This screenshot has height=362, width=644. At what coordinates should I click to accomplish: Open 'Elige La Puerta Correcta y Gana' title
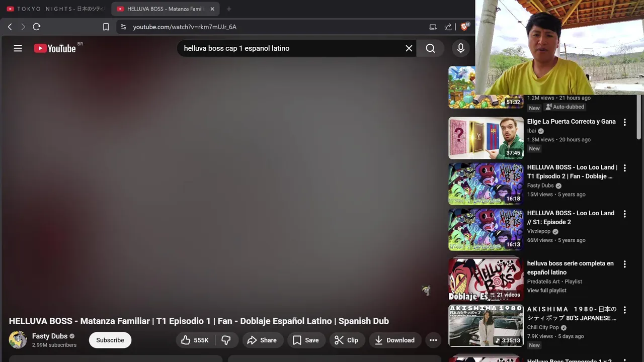pos(571,122)
